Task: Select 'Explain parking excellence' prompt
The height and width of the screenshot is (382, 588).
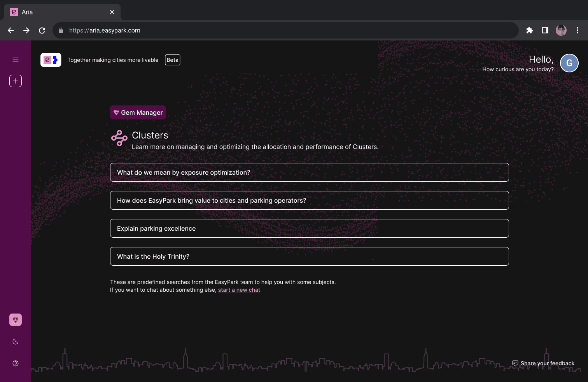Action: click(x=310, y=228)
